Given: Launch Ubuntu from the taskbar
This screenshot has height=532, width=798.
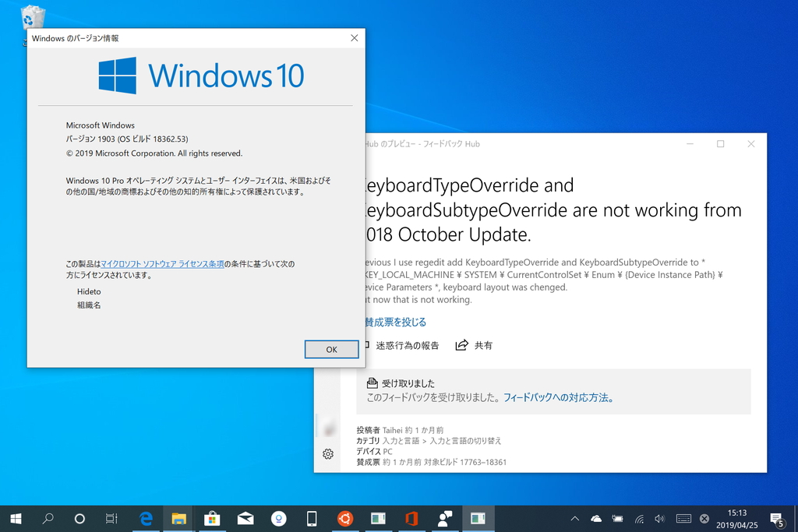Looking at the screenshot, I should (344, 518).
